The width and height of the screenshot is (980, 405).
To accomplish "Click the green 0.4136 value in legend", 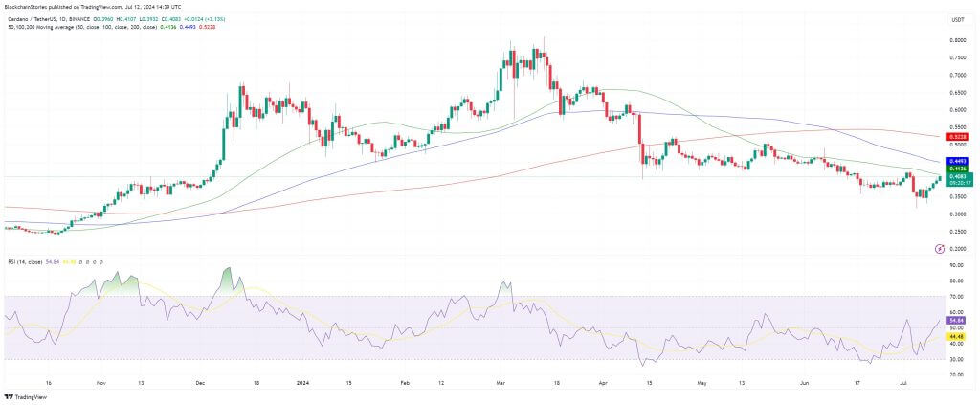I will click(x=168, y=27).
